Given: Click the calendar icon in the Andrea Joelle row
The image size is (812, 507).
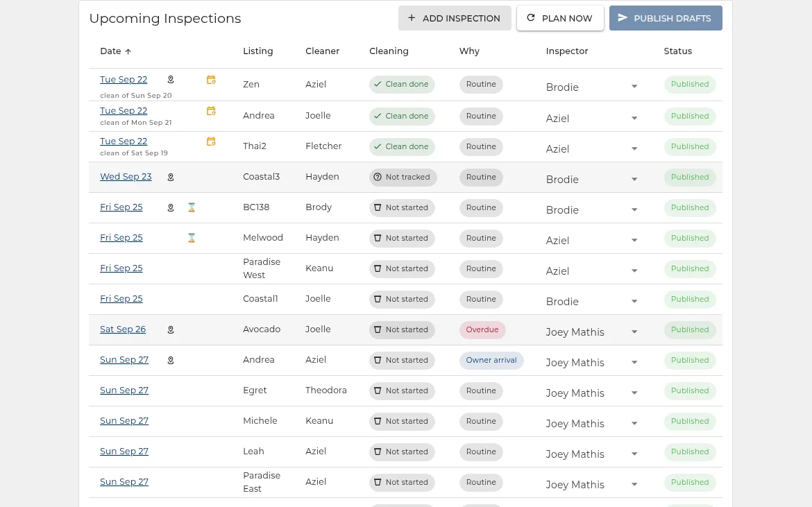Looking at the screenshot, I should [211, 111].
